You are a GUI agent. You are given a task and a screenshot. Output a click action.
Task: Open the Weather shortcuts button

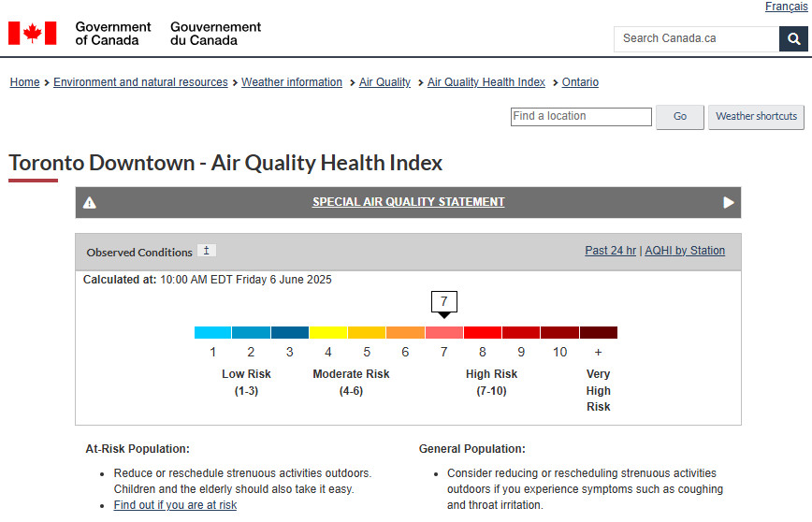click(756, 117)
